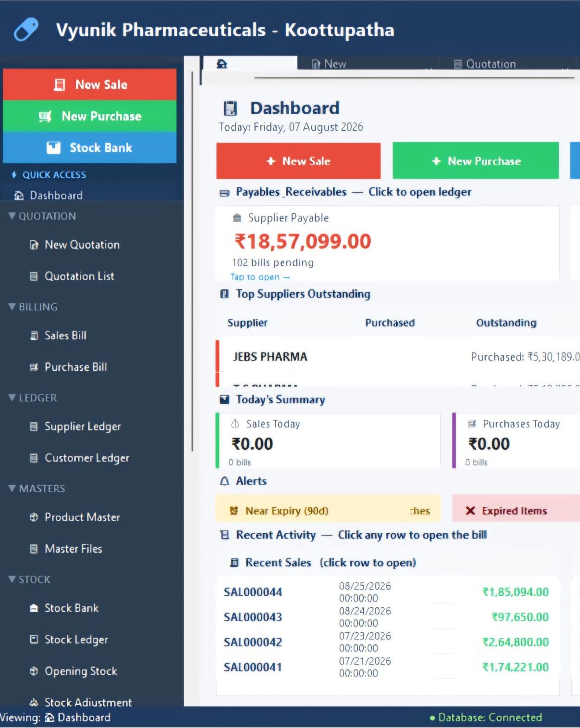Image resolution: width=580 pixels, height=728 pixels.
Task: Click the Database: Connected status indicator
Action: 485,717
